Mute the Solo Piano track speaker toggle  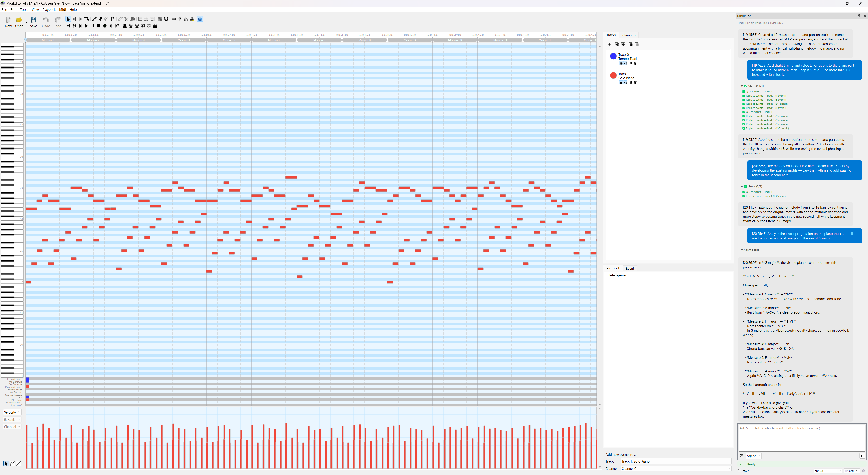[625, 83]
